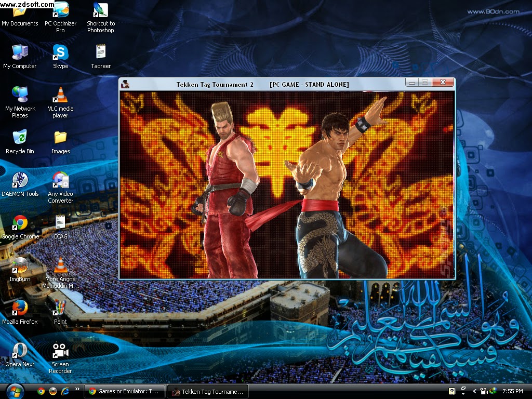Close the Tekken Tag Tournament 2 window
The width and height of the screenshot is (532, 399).
(x=443, y=82)
